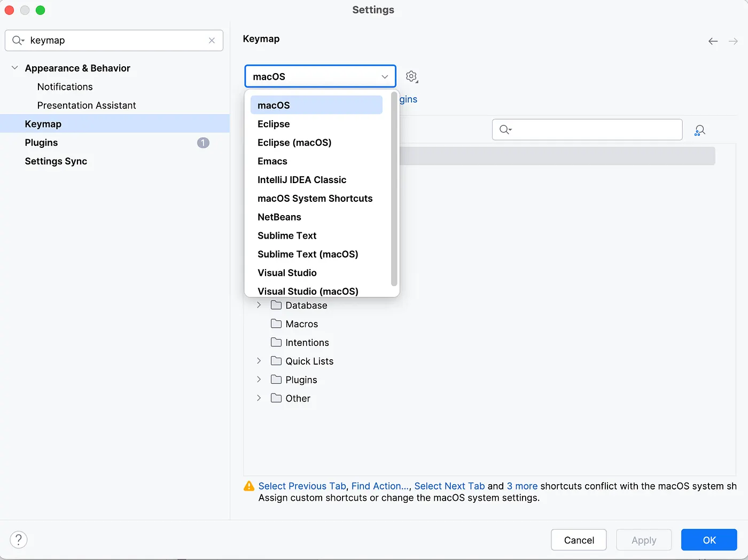The height and width of the screenshot is (560, 748).
Task: Click the forward navigation arrow
Action: [x=733, y=41]
